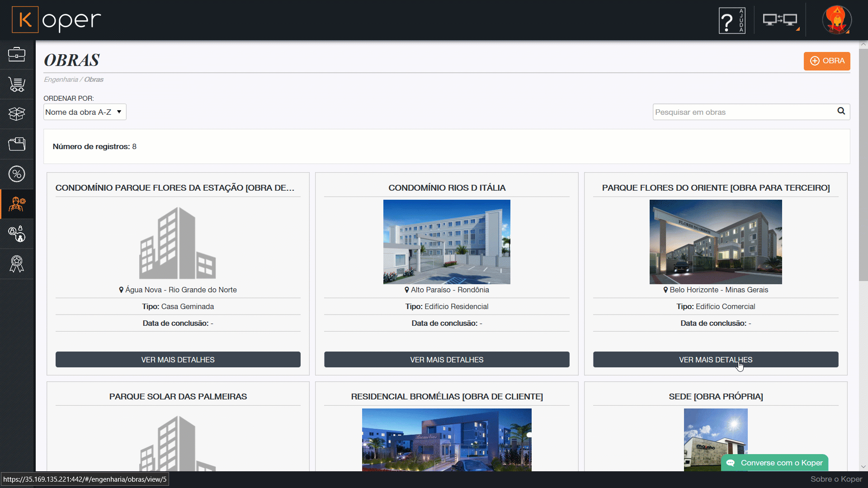Open the briefcase sidebar module icon
The width and height of the screenshot is (868, 488).
pyautogui.click(x=17, y=55)
